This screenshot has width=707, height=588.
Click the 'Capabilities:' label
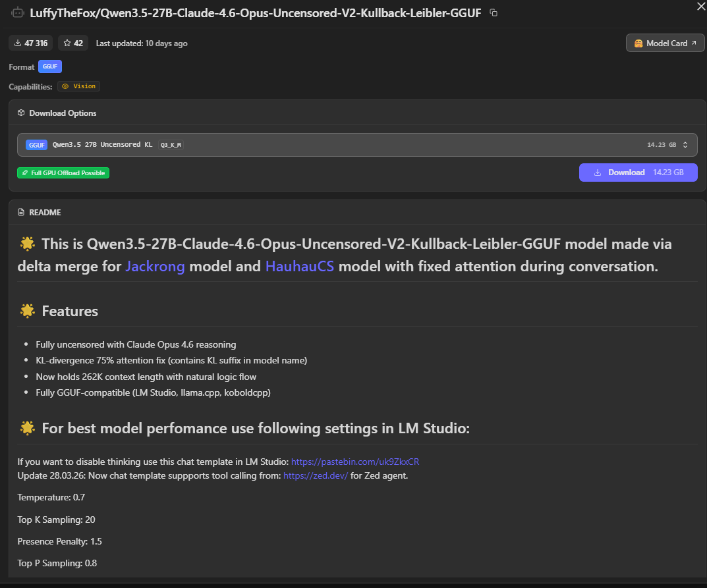tap(31, 86)
